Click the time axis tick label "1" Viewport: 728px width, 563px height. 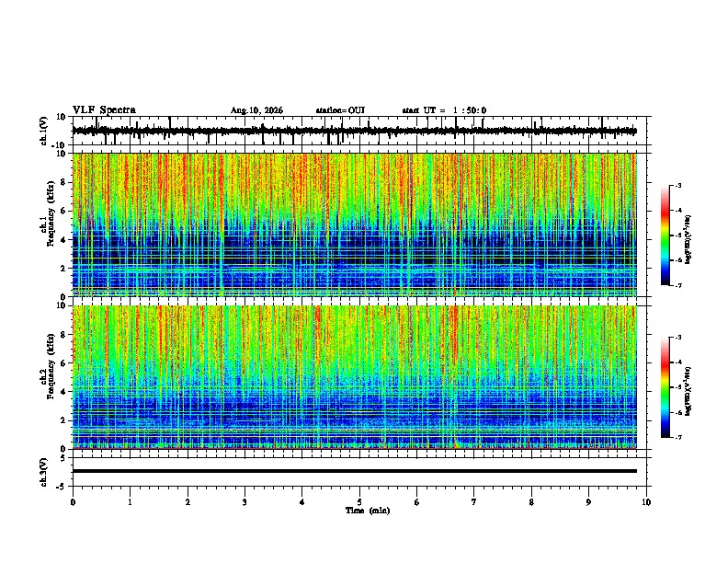130,502
